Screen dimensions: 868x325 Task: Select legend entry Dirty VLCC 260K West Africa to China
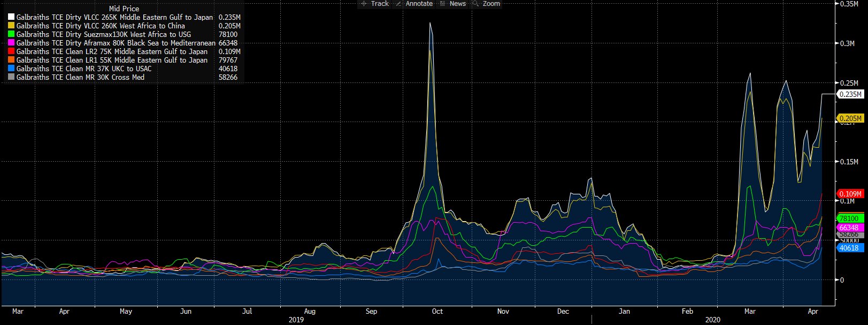(x=101, y=26)
